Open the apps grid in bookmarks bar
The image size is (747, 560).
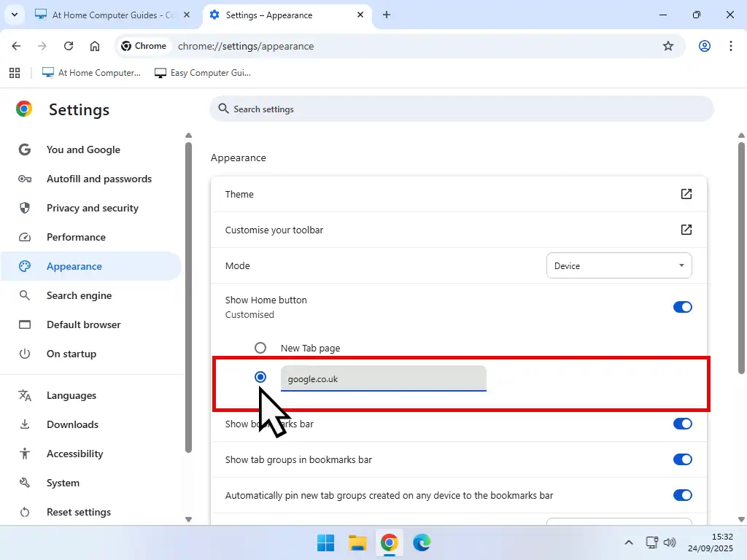(x=14, y=73)
